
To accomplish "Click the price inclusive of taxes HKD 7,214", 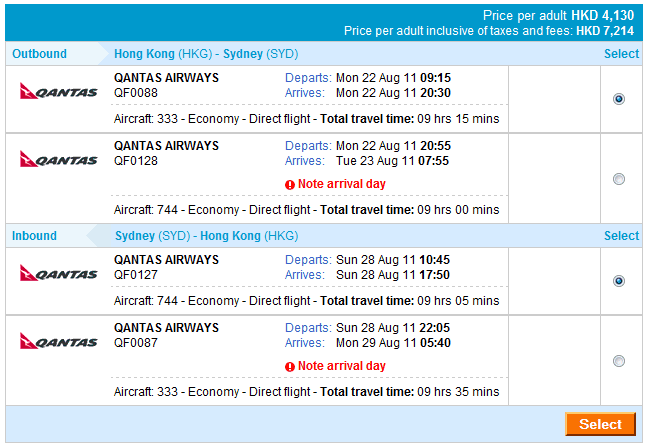I will [604, 32].
